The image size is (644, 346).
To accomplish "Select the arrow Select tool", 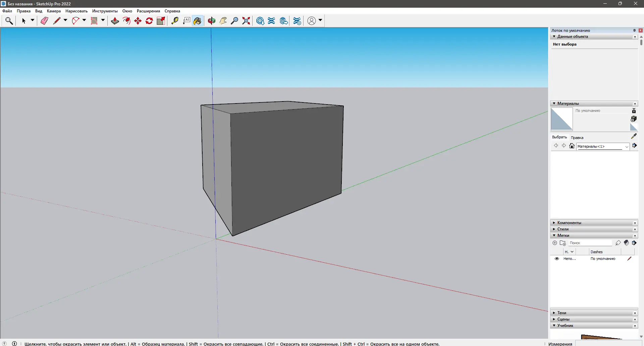I will click(x=24, y=21).
